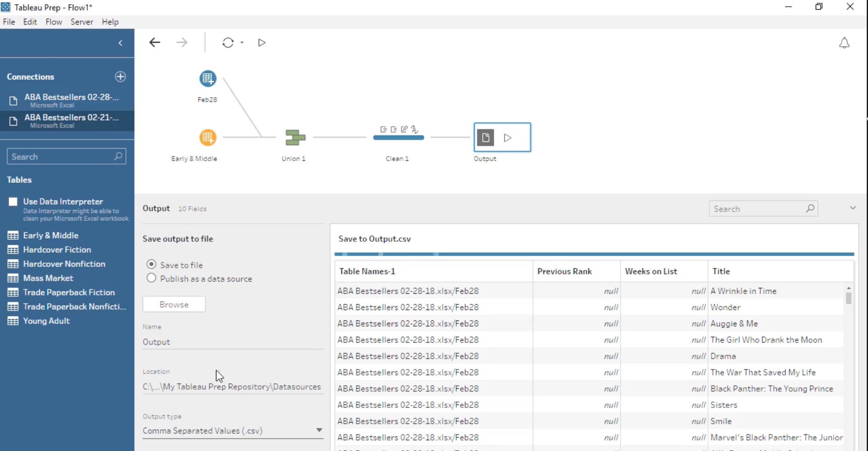Run the flow from the toolbar

(x=262, y=43)
